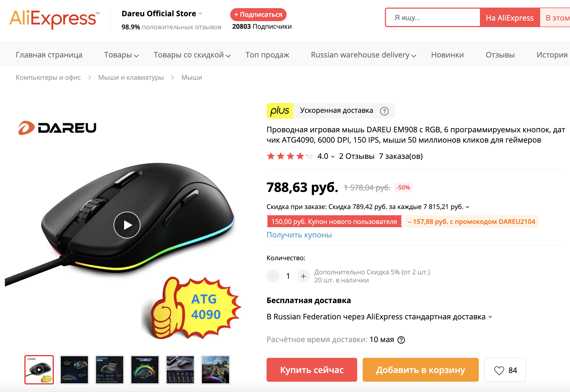570x392 pixels.
Task: Click the yellow plus badge
Action: (x=280, y=111)
